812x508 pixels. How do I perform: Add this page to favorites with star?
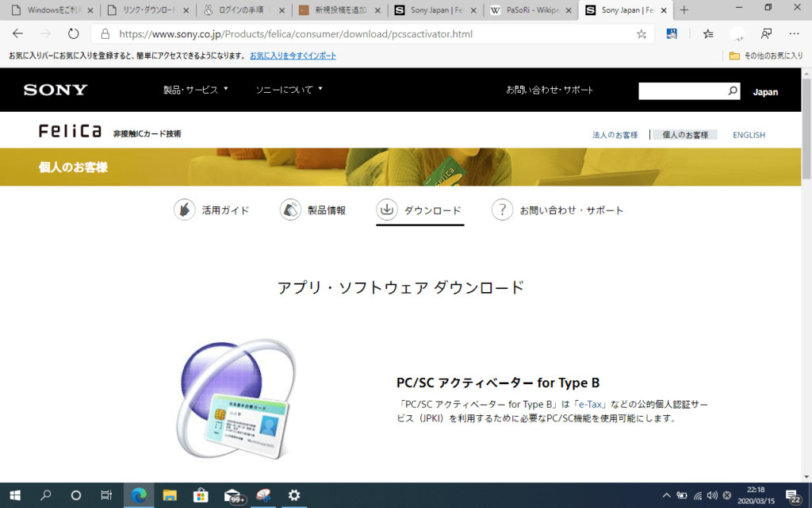click(642, 34)
